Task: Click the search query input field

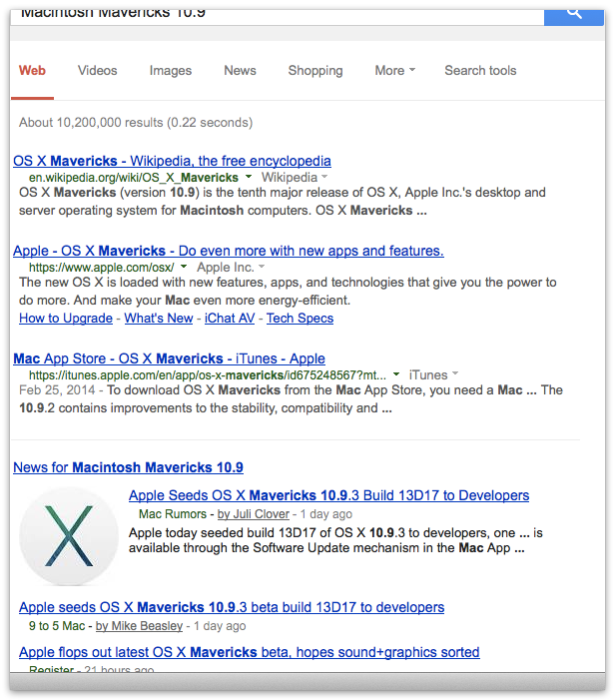Action: tap(278, 16)
